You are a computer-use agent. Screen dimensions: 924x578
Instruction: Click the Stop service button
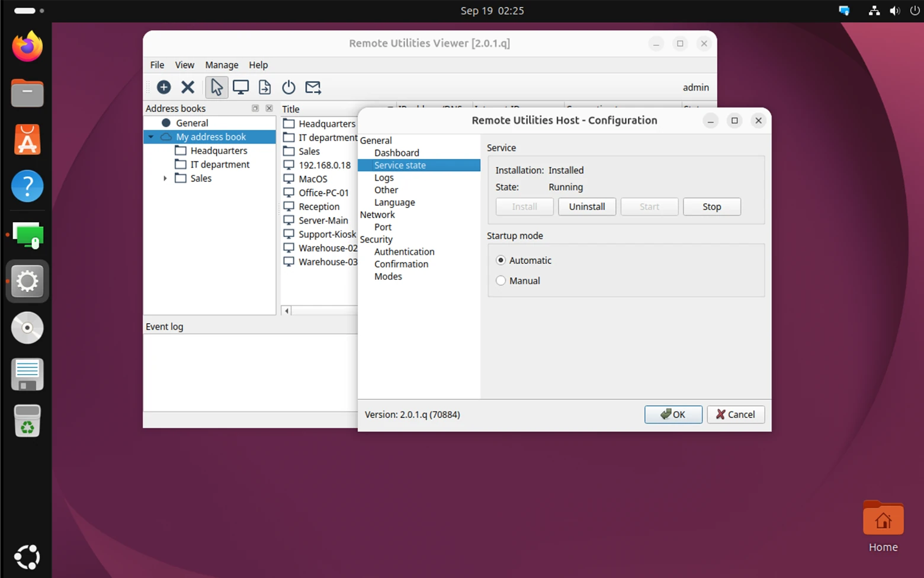pyautogui.click(x=712, y=206)
